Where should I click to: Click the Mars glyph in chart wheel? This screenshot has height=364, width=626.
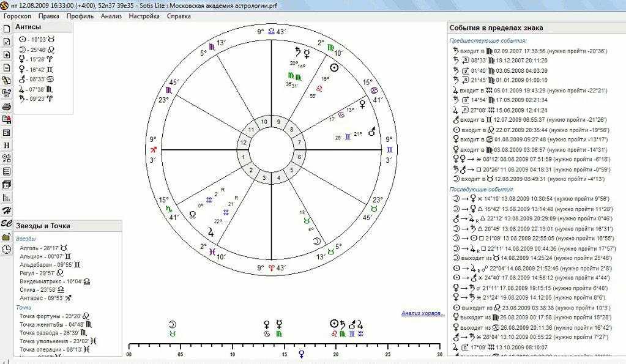pos(371,131)
